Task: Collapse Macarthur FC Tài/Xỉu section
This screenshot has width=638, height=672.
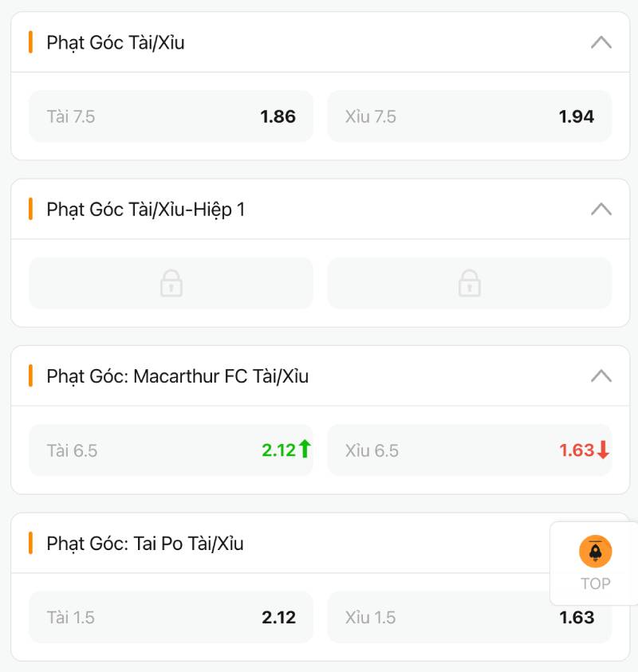Action: point(601,376)
